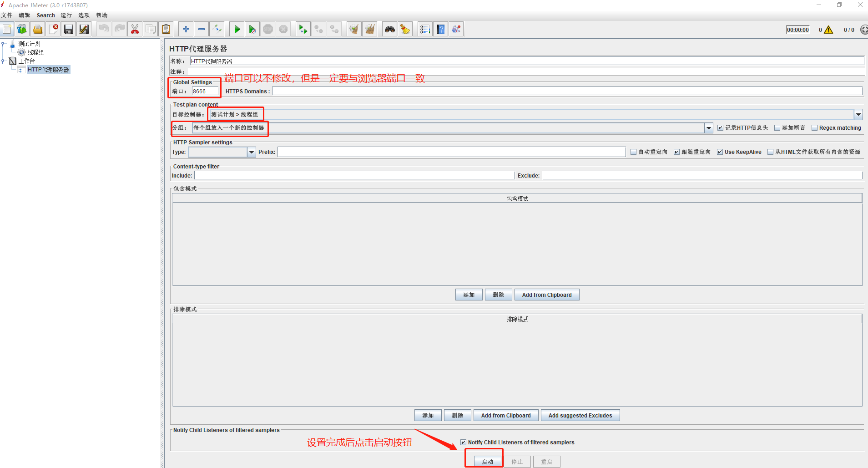The image size is (868, 468).
Task: Close the test plan with red-X page icon
Action: 54,30
